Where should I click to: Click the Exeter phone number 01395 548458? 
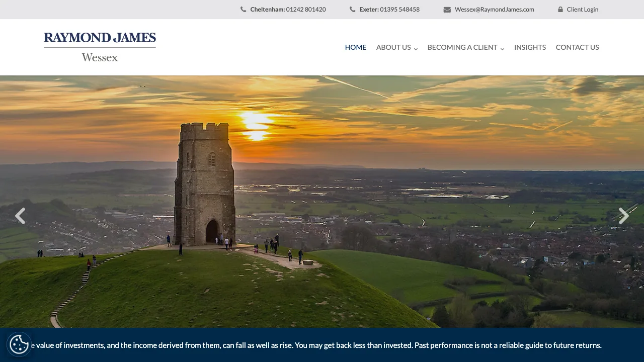pyautogui.click(x=399, y=9)
